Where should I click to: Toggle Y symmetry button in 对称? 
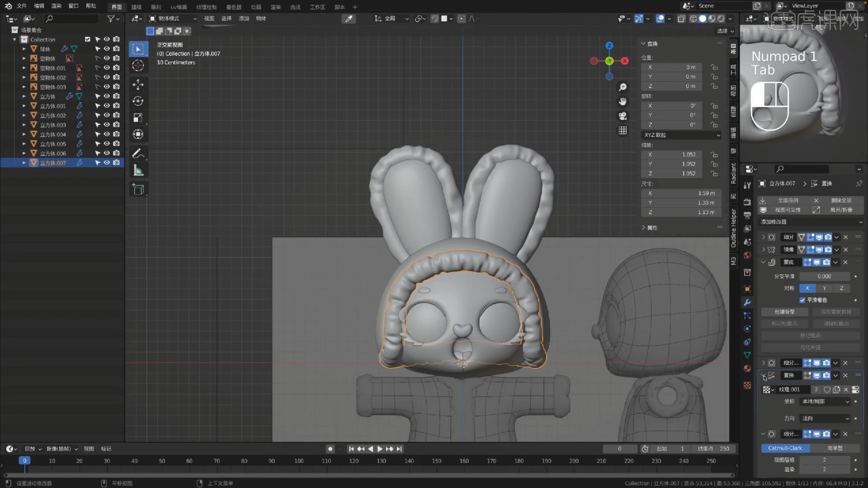coord(824,288)
